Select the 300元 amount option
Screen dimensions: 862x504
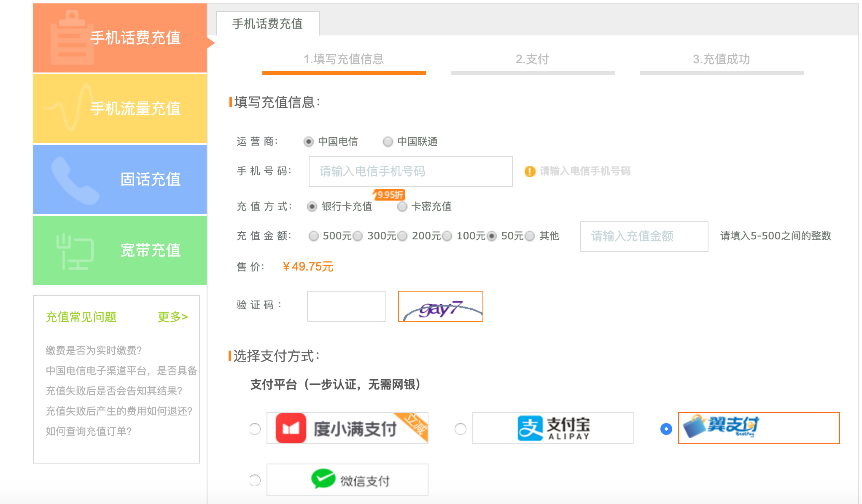click(x=358, y=236)
